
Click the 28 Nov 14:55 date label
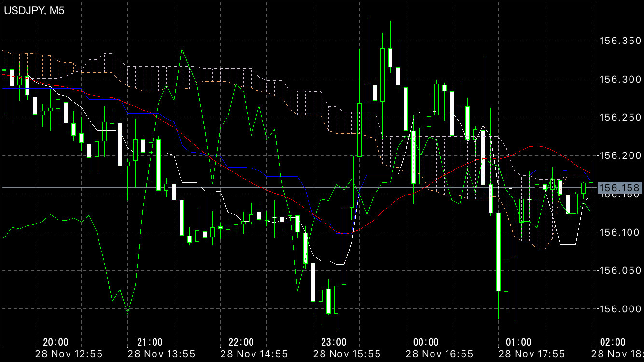click(x=254, y=354)
